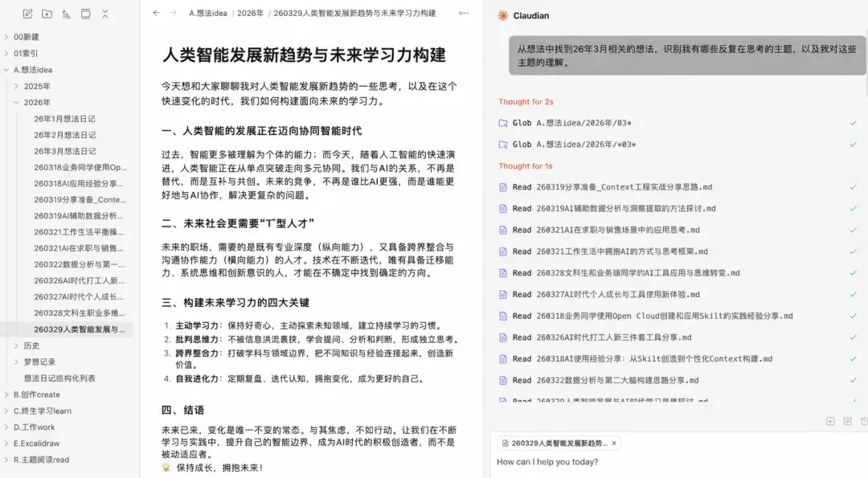Image resolution: width=868 pixels, height=478 pixels.
Task: Open the Read 260318业务同学使用Open Cloud row
Action: [x=678, y=317]
